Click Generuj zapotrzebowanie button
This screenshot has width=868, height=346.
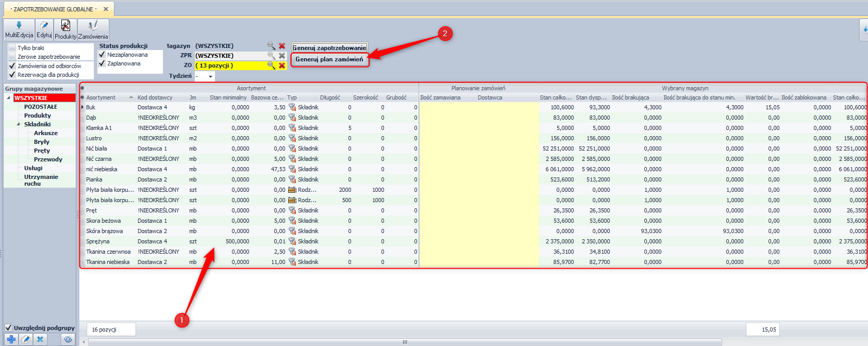pos(329,48)
